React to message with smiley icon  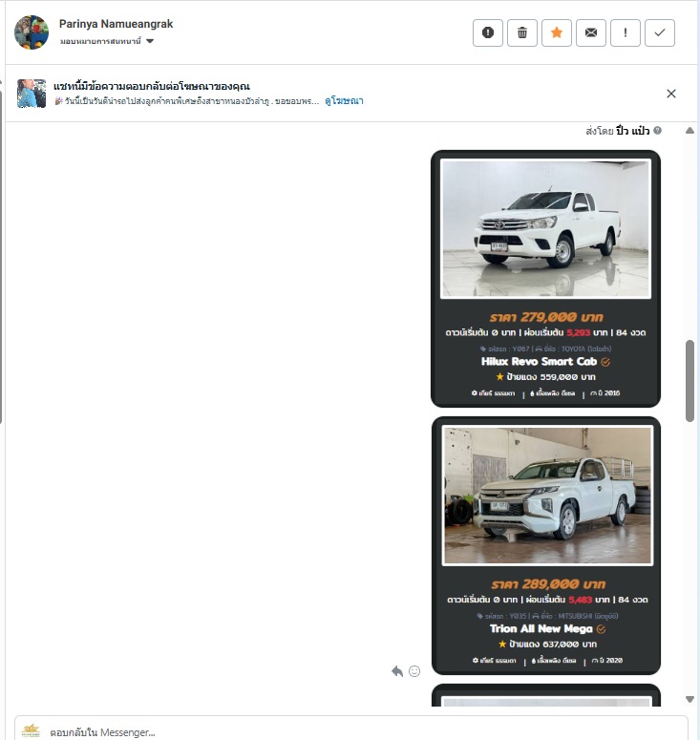pos(414,671)
